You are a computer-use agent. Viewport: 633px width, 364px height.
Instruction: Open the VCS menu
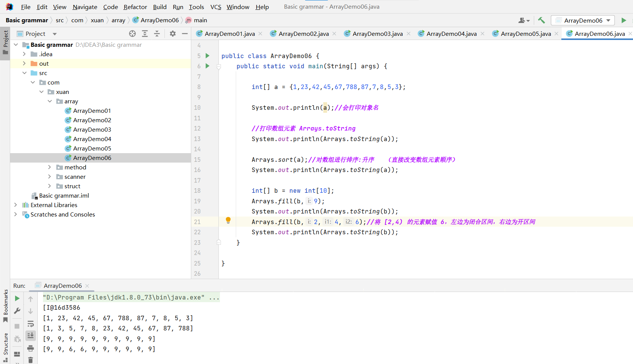(x=216, y=7)
